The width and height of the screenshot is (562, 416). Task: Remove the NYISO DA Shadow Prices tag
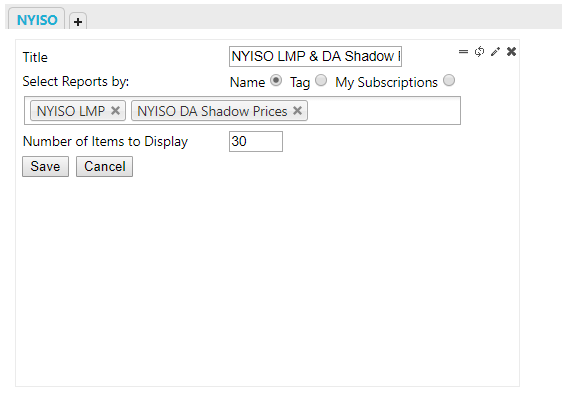pos(297,111)
